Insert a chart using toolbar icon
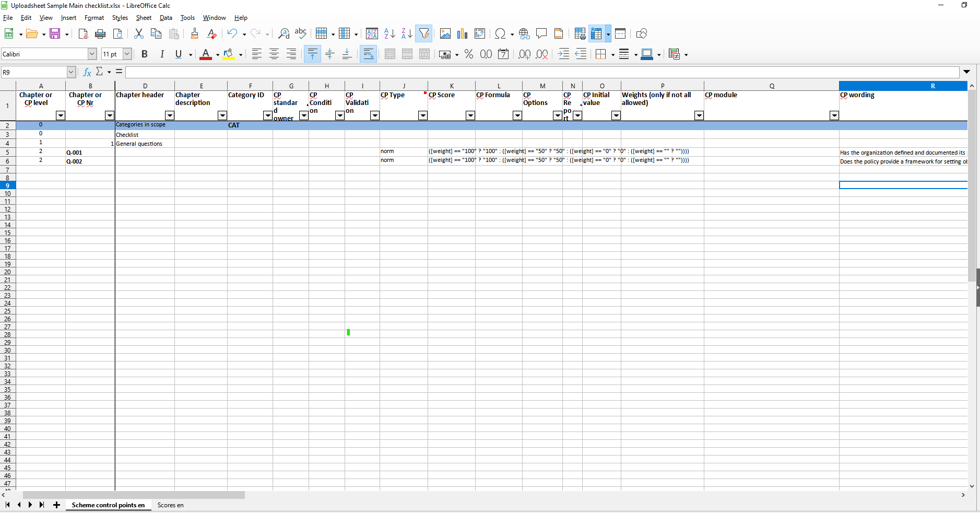Viewport: 980px width, 513px height. (x=462, y=34)
